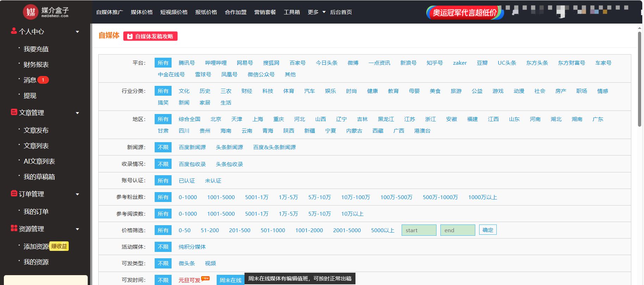Click the 订单管理 red icon
Viewport: 644px width, 285px height.
click(14, 194)
